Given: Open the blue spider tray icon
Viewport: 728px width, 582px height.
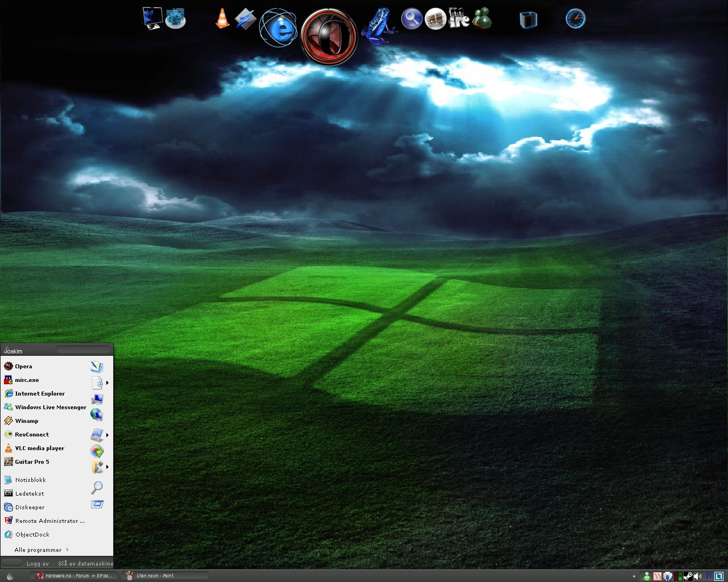Looking at the screenshot, I should pos(668,576).
